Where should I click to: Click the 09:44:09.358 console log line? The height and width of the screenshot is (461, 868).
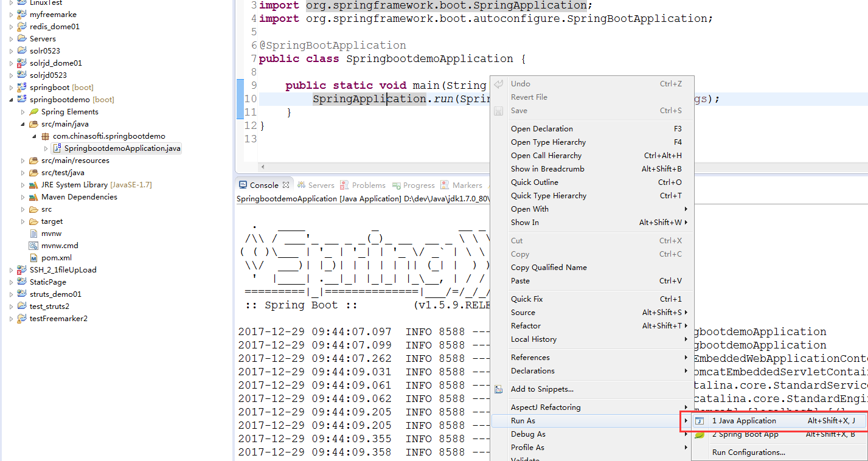point(364,452)
